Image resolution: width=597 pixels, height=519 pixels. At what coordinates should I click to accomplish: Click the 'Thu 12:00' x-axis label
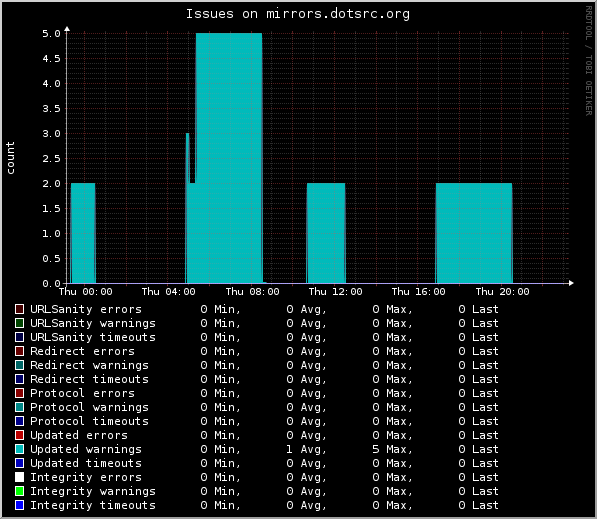tap(335, 292)
